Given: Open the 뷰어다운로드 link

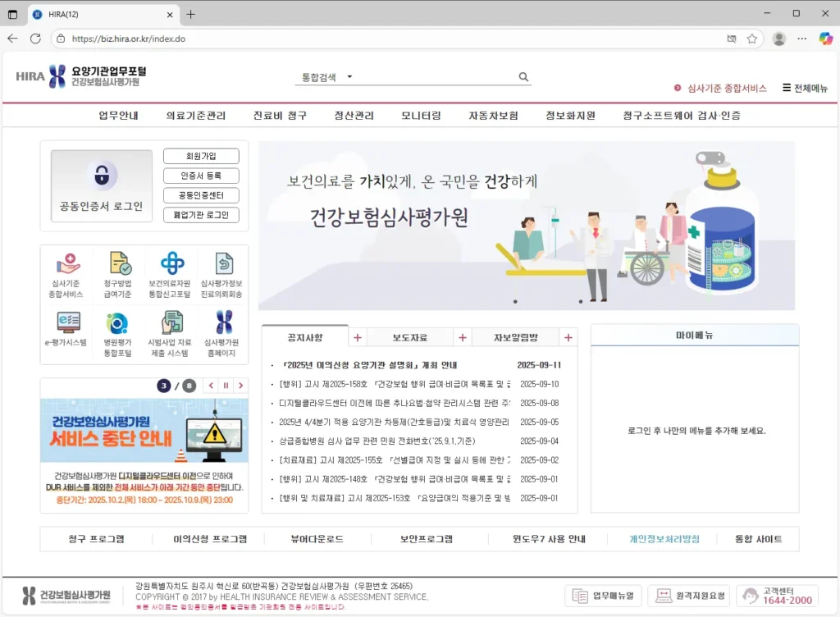Looking at the screenshot, I should pos(317,539).
